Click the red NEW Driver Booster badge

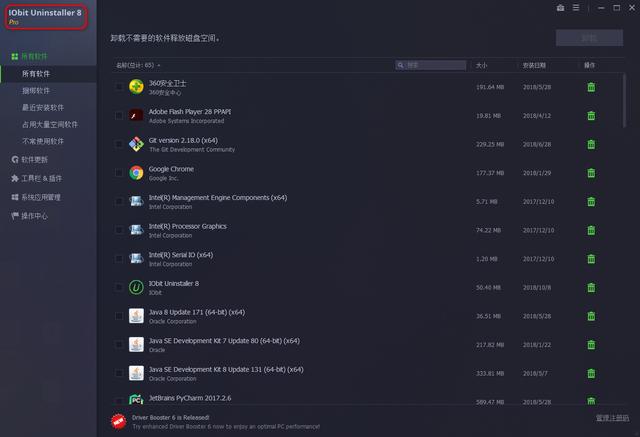[119, 421]
